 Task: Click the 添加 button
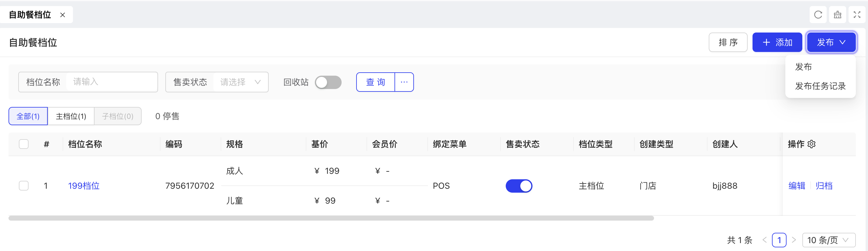coord(777,43)
